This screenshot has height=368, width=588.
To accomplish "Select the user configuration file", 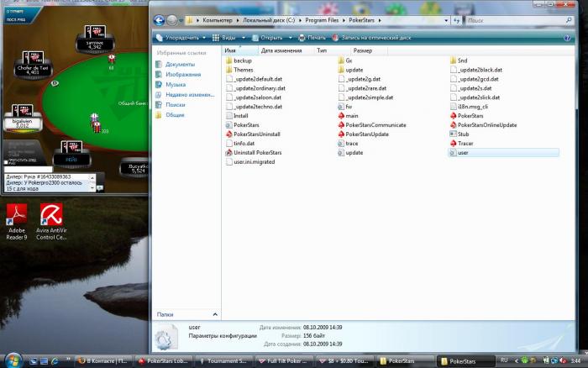I will [503, 153].
